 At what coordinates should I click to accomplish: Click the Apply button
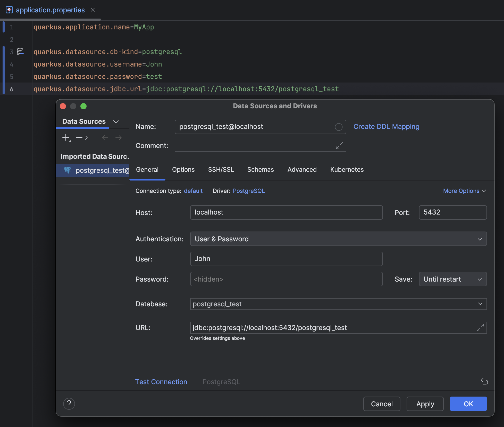tap(425, 404)
